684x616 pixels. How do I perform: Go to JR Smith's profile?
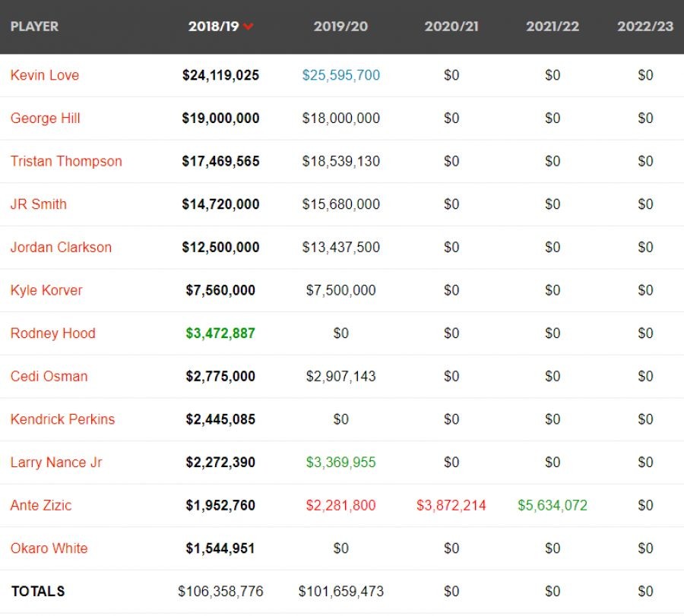39,204
